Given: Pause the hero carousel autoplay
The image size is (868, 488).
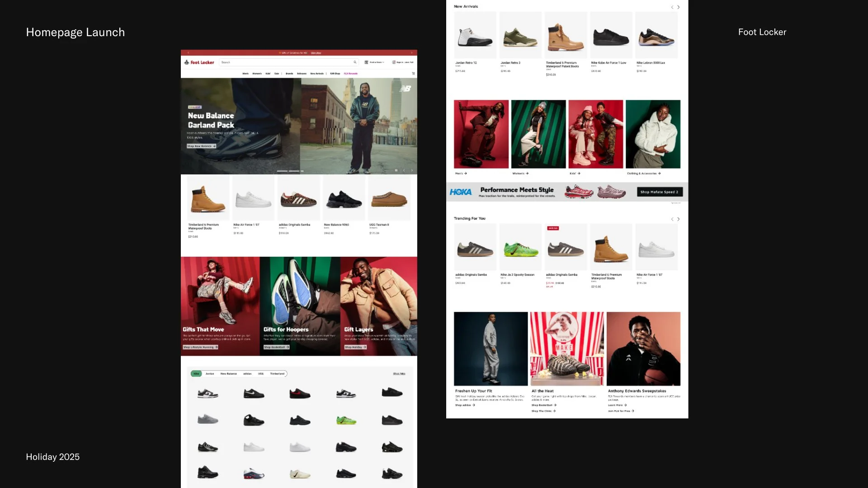Looking at the screenshot, I should tap(396, 170).
